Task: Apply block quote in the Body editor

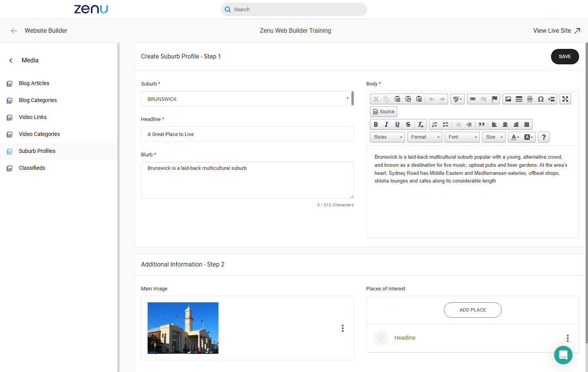Action: coord(482,124)
